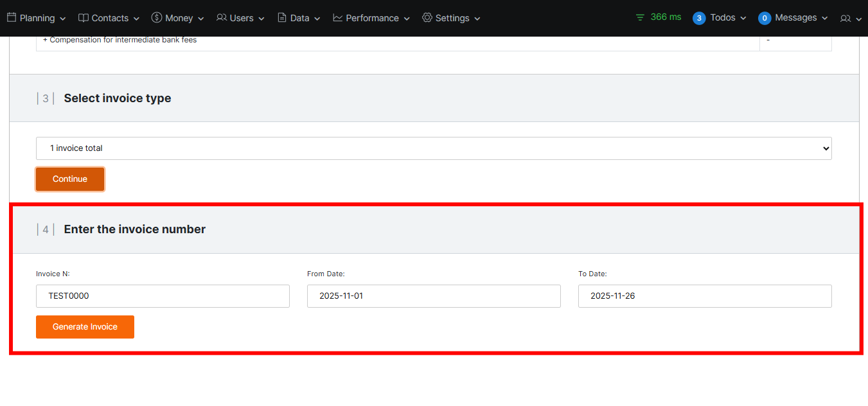Click the Money dollar-sign icon

157,18
